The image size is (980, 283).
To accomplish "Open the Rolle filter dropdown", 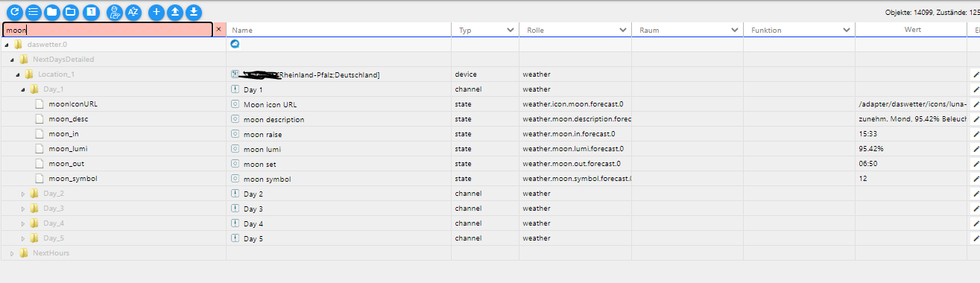I will click(622, 30).
